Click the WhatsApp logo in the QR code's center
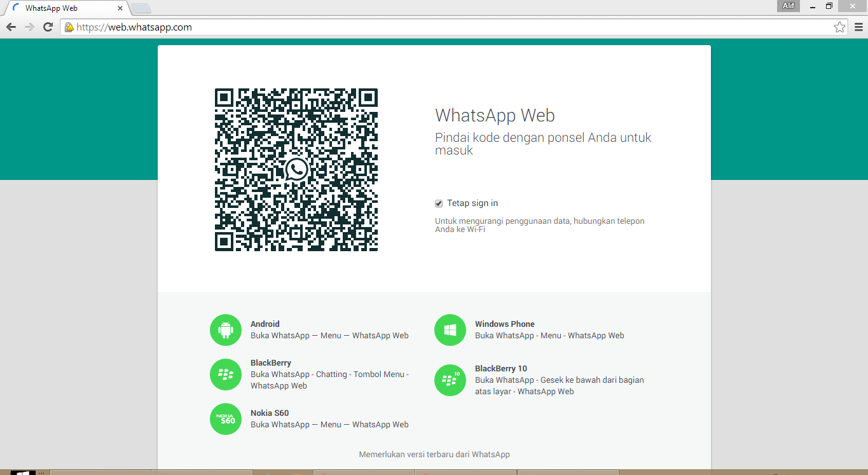The height and width of the screenshot is (475, 868). pyautogui.click(x=296, y=170)
